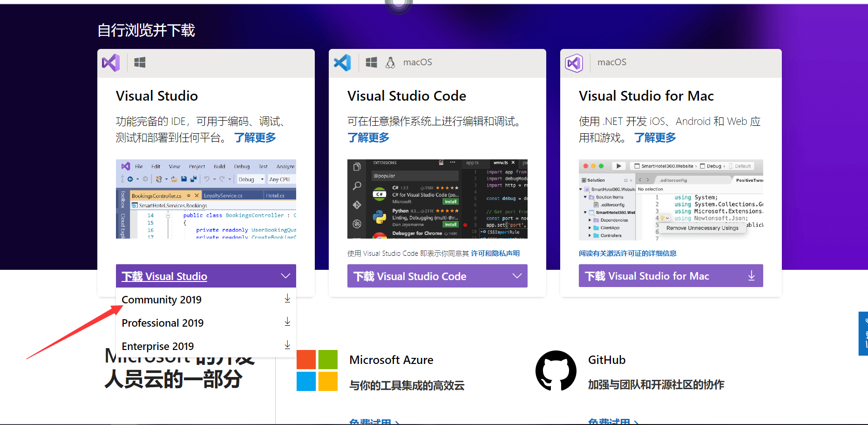Click the purple Visual Studio logo icon

coord(111,62)
